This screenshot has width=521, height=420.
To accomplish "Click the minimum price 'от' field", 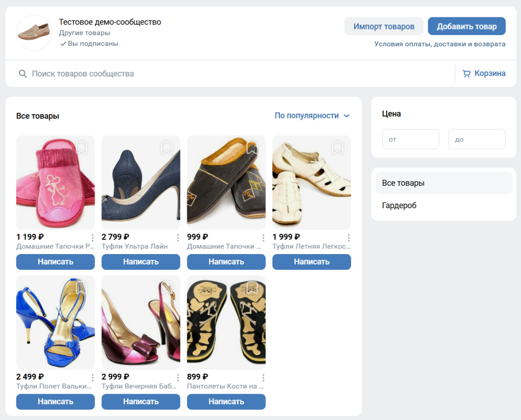I will click(410, 139).
